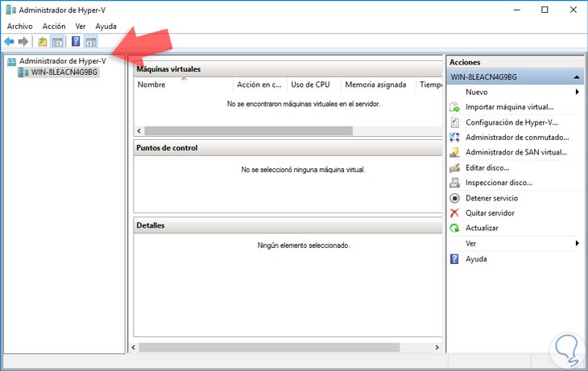This screenshot has width=588, height=371.
Task: Maximize the Administrador de Hyper-V window
Action: click(545, 10)
